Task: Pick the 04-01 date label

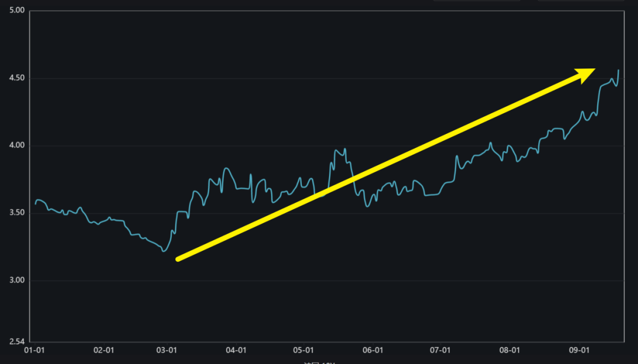Action: [236, 350]
